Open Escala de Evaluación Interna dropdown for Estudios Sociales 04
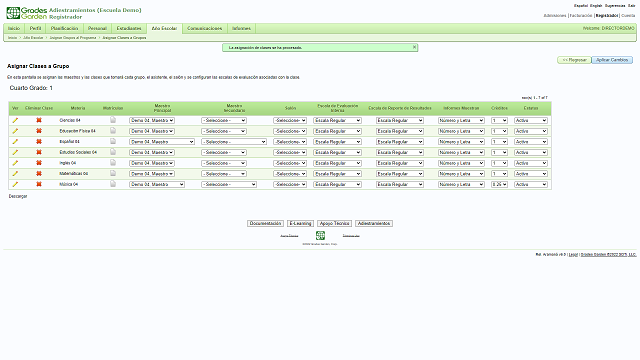The width and height of the screenshot is (640, 360). 337,152
